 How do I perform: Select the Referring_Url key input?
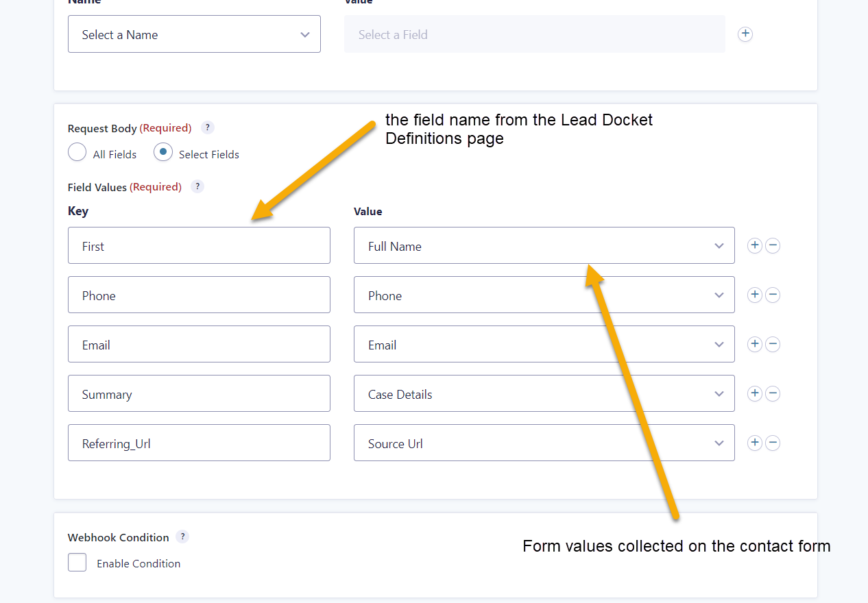tap(199, 443)
